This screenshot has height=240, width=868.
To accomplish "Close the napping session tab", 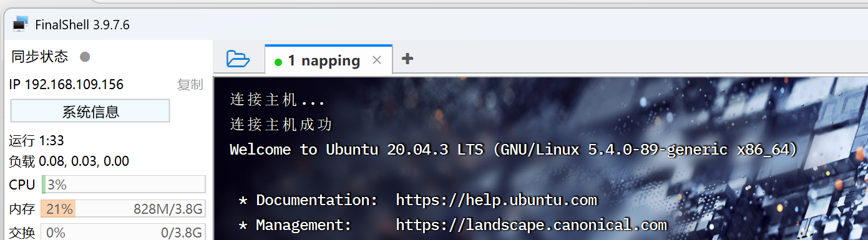I will click(x=376, y=60).
